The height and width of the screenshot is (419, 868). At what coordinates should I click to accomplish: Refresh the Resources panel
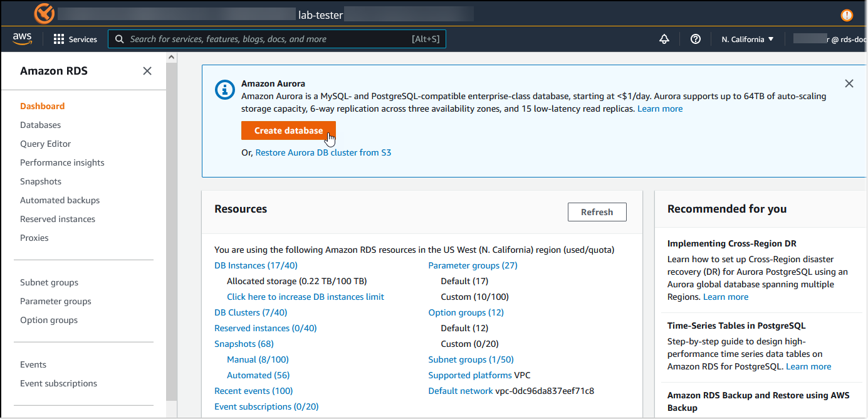(597, 211)
